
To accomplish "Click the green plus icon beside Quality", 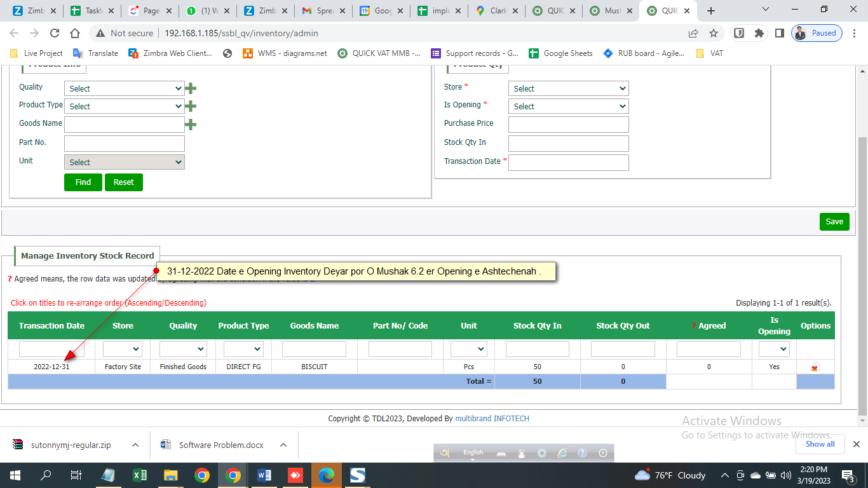I will pyautogui.click(x=190, y=88).
